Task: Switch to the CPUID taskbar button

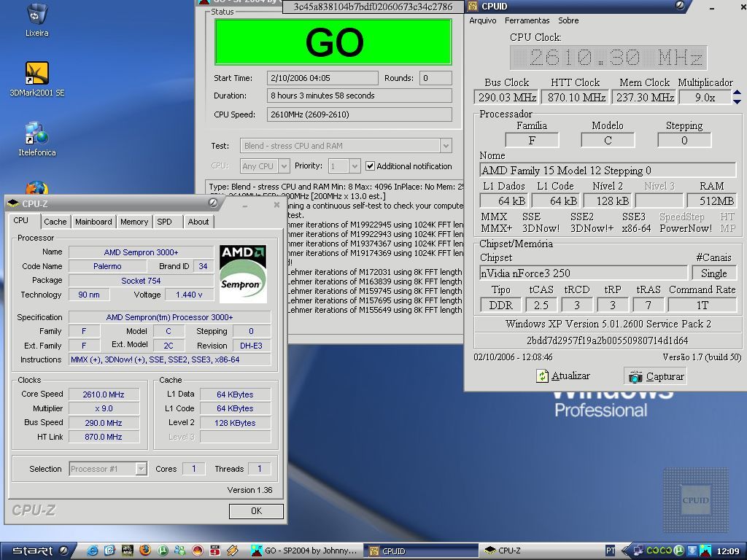Action: 421,551
